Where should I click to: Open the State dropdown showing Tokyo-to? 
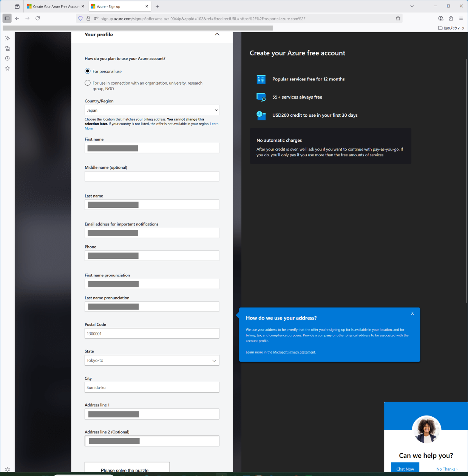tap(152, 360)
